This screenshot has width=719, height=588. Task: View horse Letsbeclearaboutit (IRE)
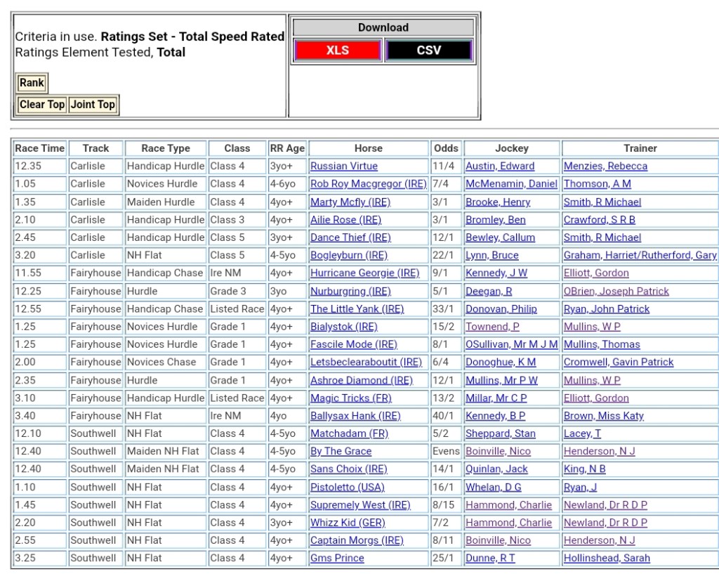tap(366, 362)
